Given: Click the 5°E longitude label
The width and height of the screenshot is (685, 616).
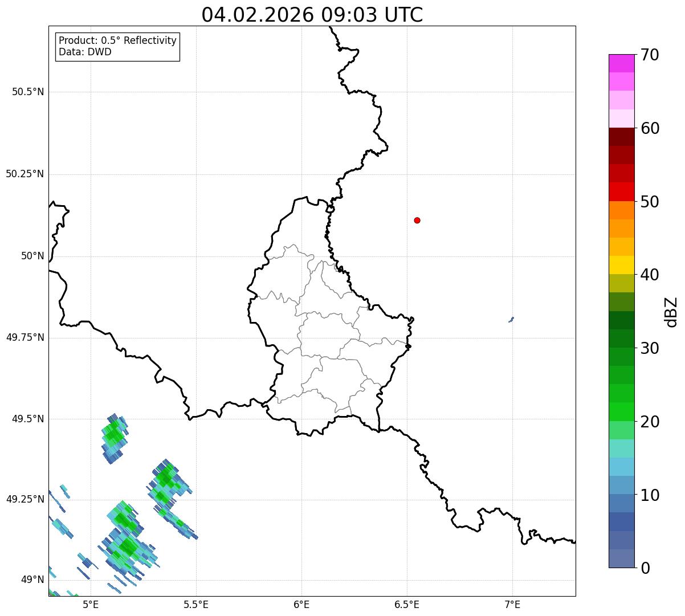Looking at the screenshot, I should click(x=91, y=605).
